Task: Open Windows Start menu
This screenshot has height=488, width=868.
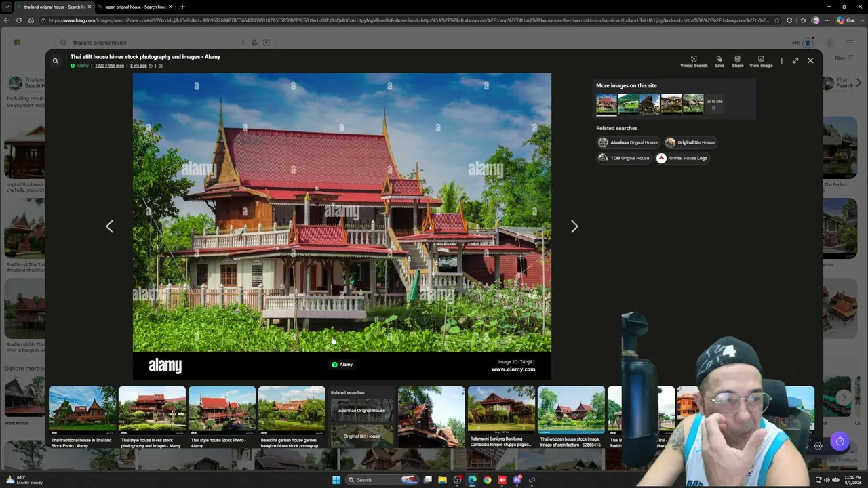Action: tap(336, 480)
